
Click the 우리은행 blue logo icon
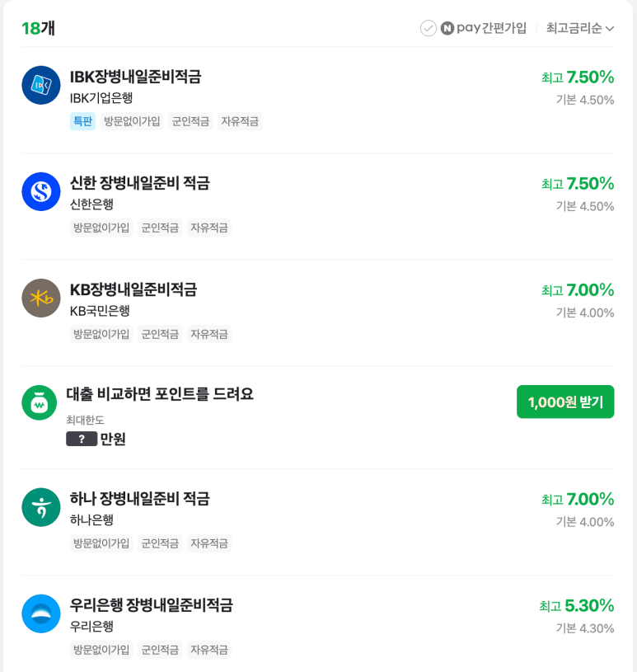(41, 613)
